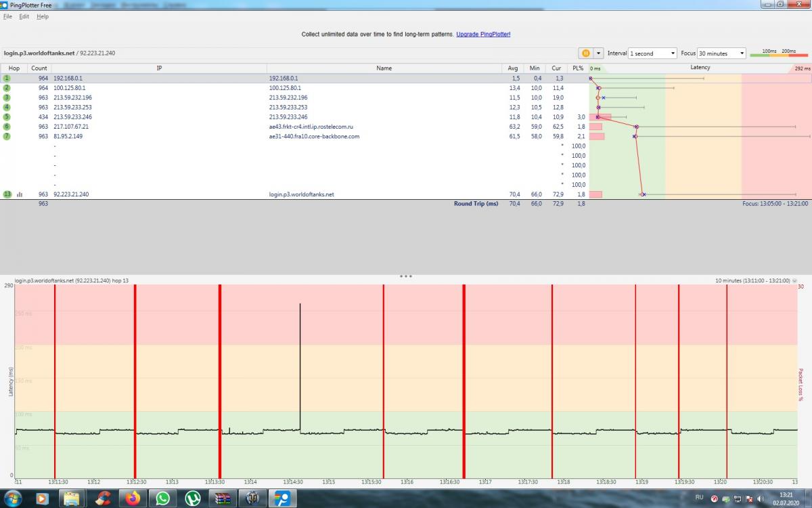Open the File menu
Image resolution: width=812 pixels, height=508 pixels.
click(x=8, y=16)
